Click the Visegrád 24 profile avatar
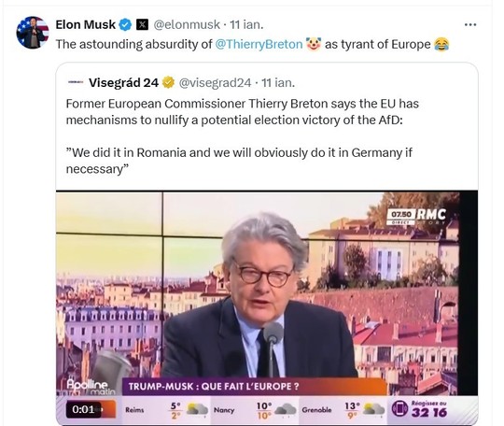The width and height of the screenshot is (504, 426). click(x=76, y=82)
